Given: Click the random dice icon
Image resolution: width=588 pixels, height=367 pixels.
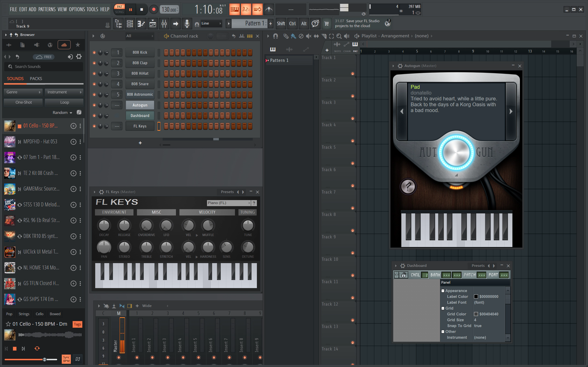Looking at the screenshot, I should point(79,112).
